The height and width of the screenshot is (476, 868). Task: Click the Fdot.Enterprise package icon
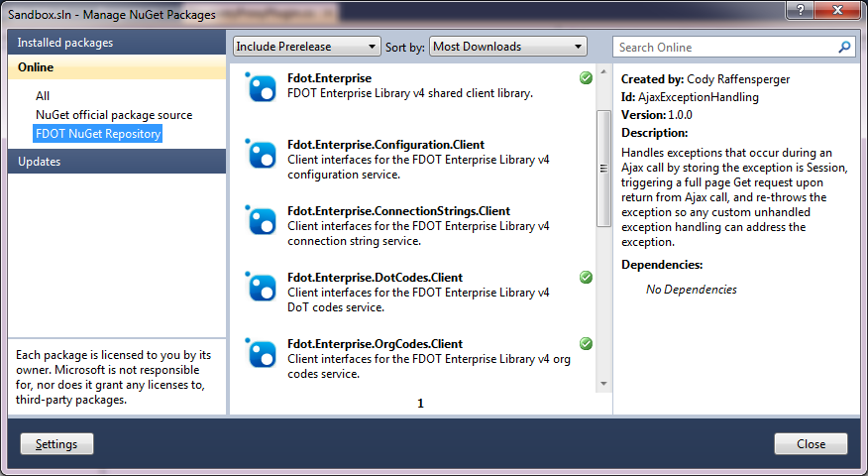[262, 87]
